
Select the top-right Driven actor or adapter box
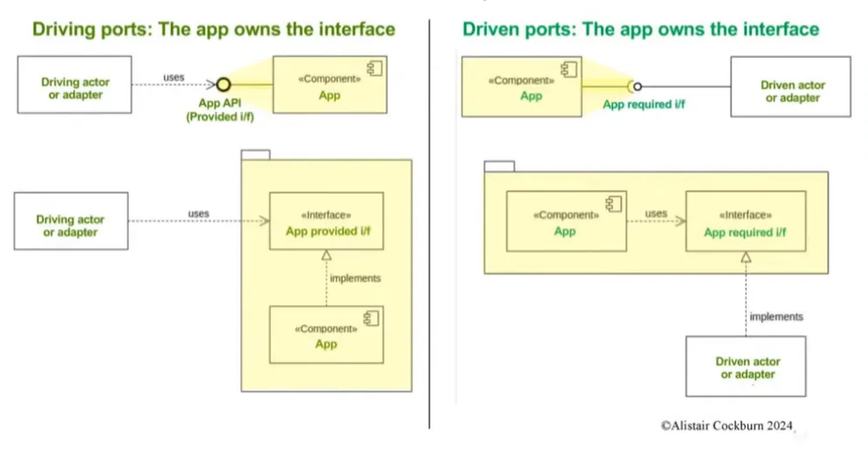[x=791, y=87]
